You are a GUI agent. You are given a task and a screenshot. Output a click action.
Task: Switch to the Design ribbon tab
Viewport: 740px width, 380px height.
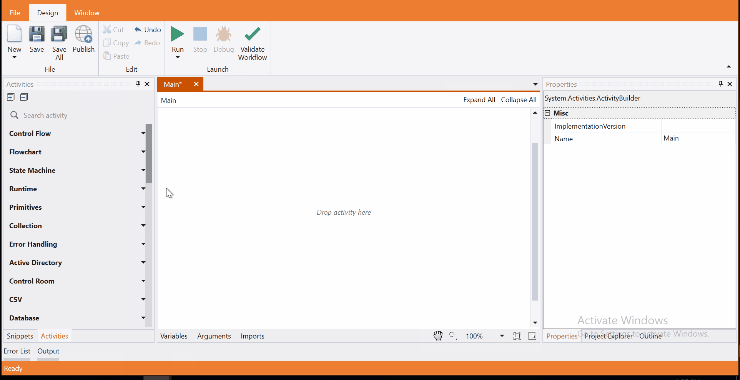[x=47, y=13]
